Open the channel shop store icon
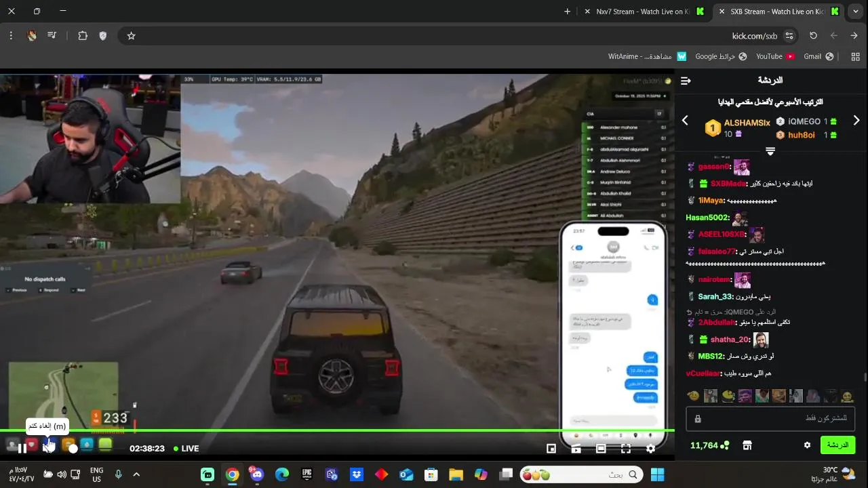 (x=747, y=445)
